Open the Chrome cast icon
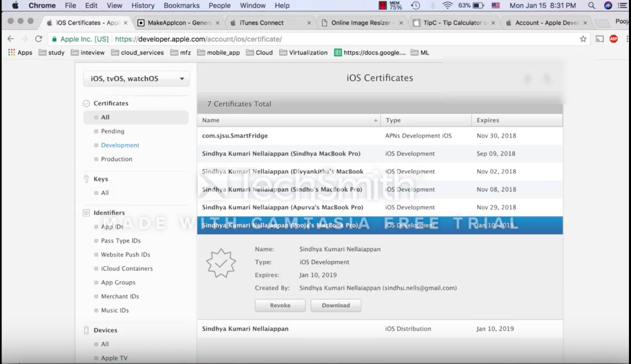 click(599, 39)
